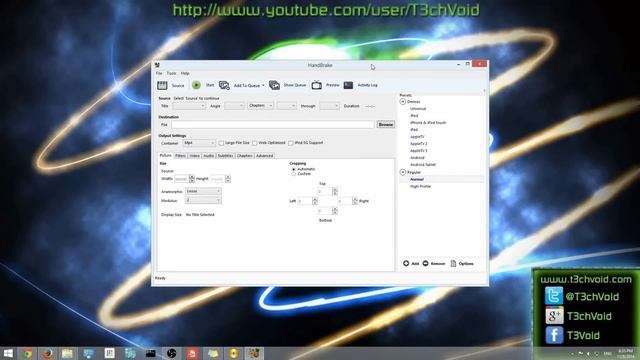Switch to the Filters tab

click(x=180, y=156)
